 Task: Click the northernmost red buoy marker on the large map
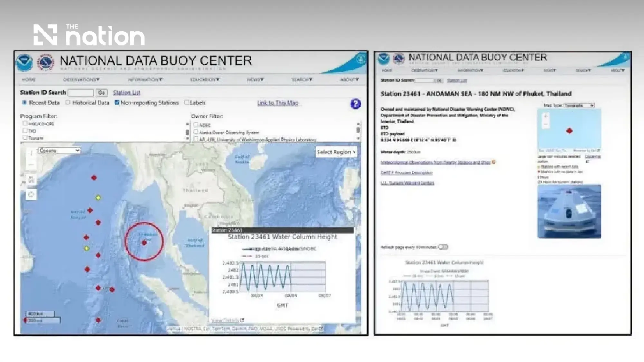coord(94,178)
